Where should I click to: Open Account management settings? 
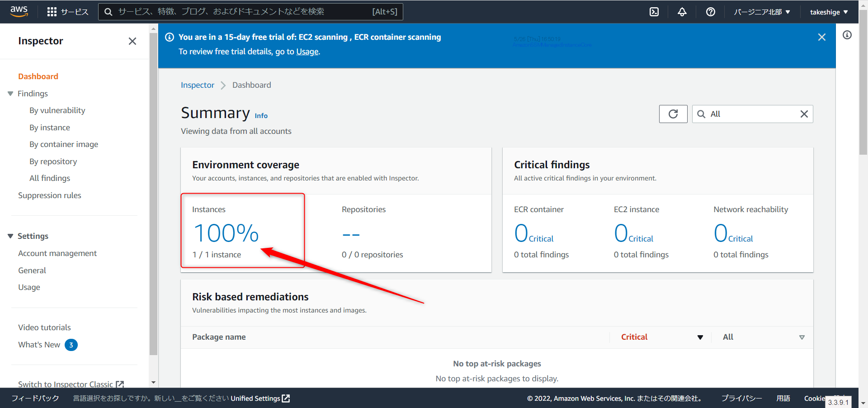tap(57, 253)
